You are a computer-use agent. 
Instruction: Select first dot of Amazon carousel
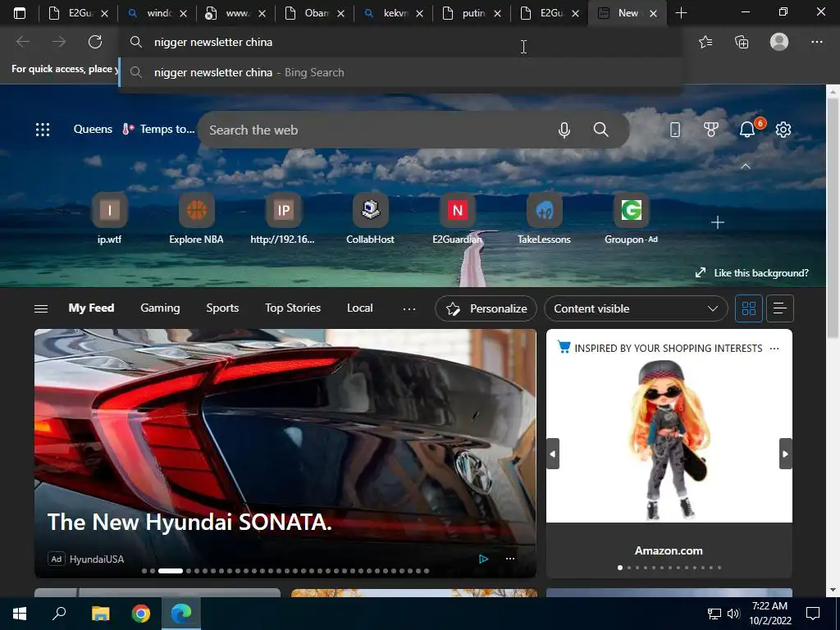click(620, 568)
